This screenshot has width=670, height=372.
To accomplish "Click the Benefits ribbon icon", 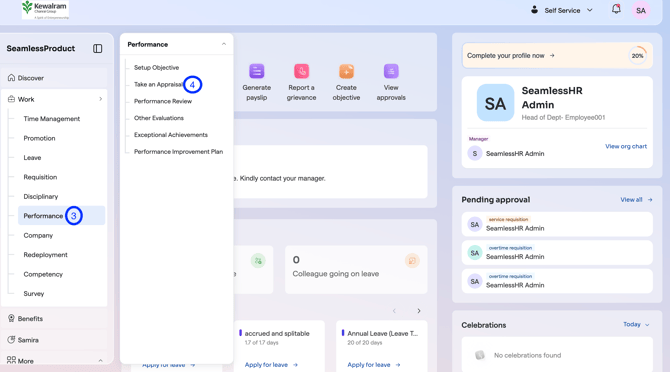I will 12,318.
